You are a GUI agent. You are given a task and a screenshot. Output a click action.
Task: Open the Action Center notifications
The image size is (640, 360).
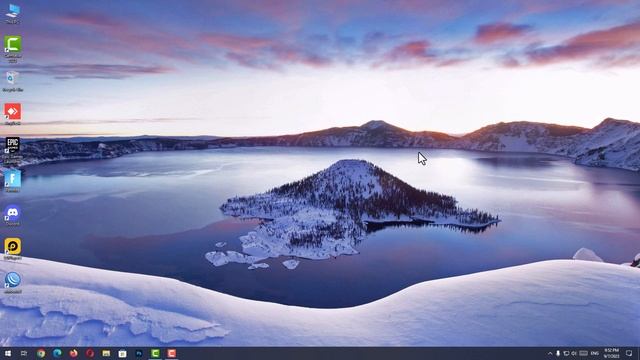click(629, 353)
